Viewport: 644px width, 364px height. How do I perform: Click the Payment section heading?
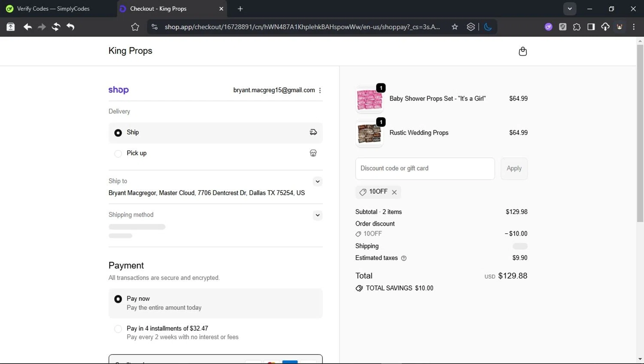pos(126,266)
